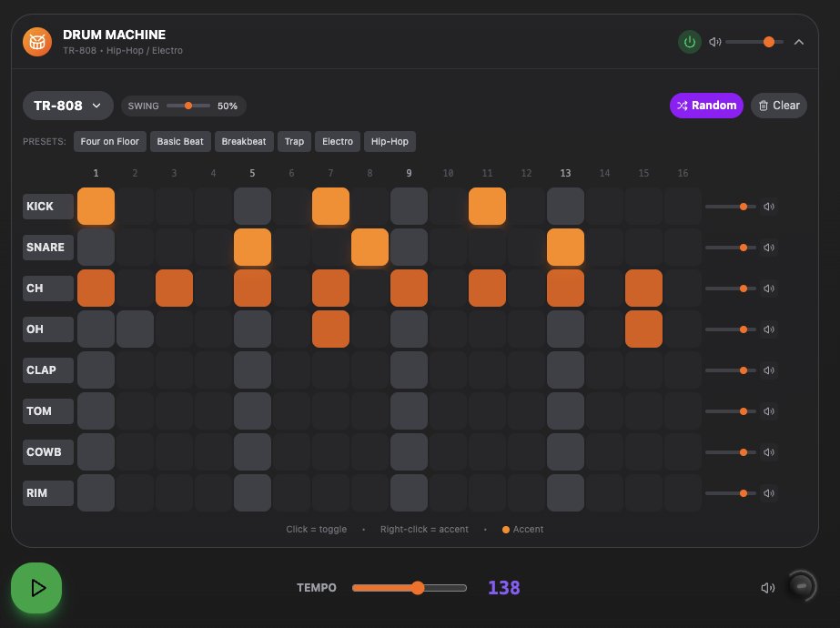
Task: Adjust the KICK track volume slider
Action: 730,207
